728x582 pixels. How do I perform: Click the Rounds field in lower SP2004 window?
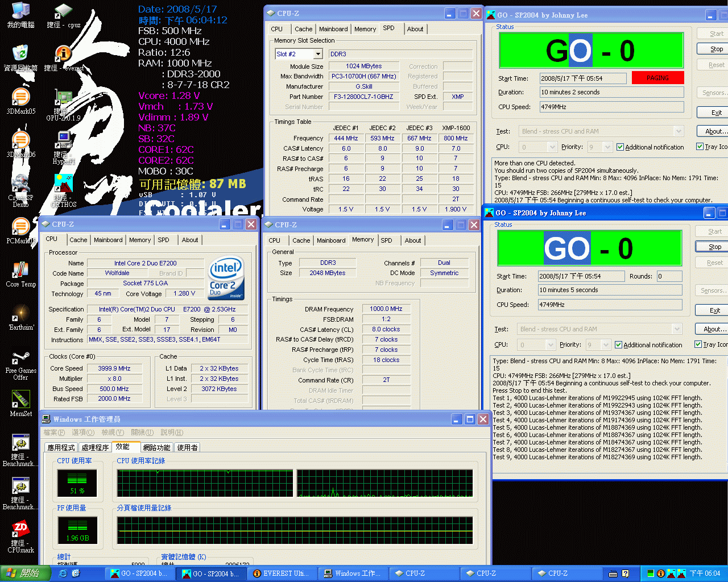point(669,276)
